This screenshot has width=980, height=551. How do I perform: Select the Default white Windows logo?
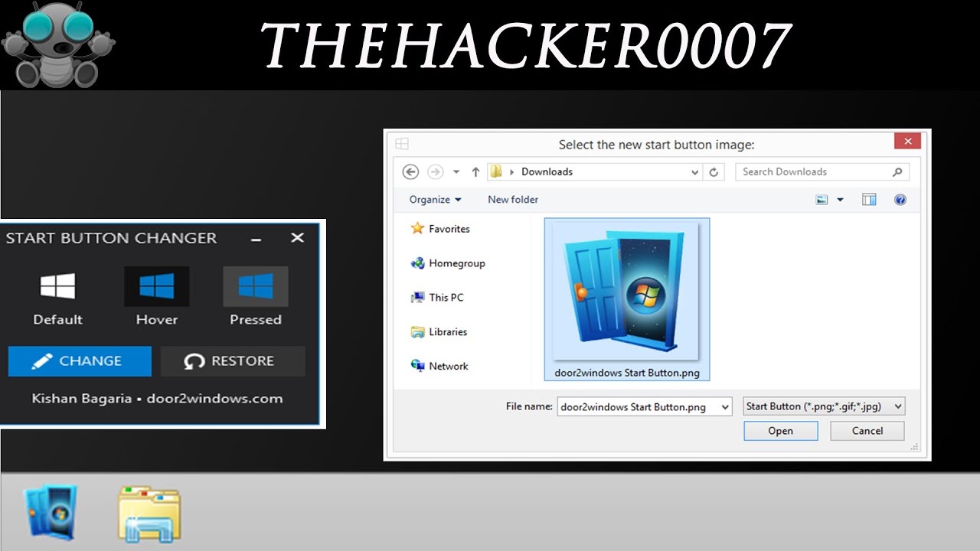tap(57, 286)
